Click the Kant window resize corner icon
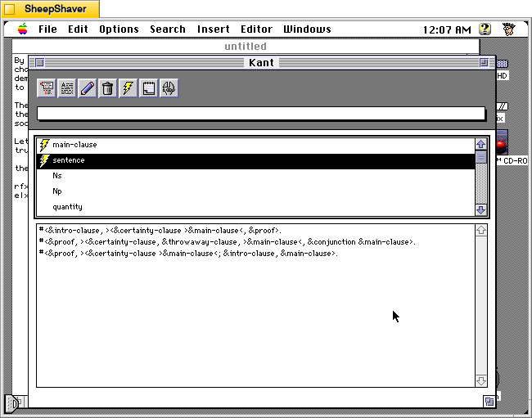 tap(489, 402)
